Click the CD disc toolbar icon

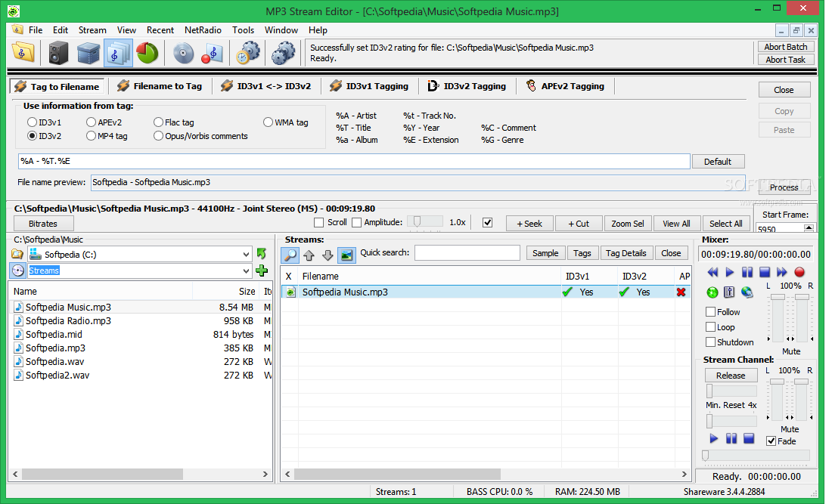pyautogui.click(x=184, y=53)
